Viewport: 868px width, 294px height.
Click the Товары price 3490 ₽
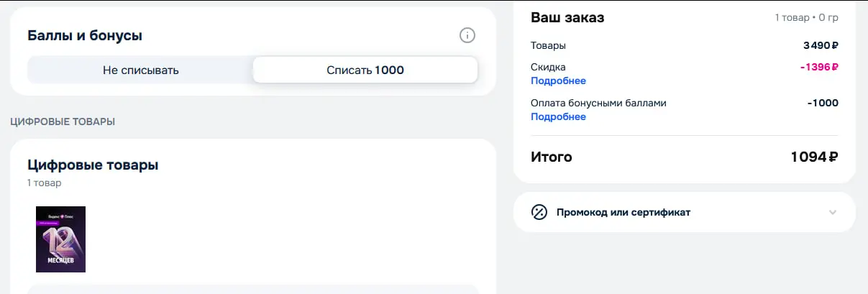821,45
